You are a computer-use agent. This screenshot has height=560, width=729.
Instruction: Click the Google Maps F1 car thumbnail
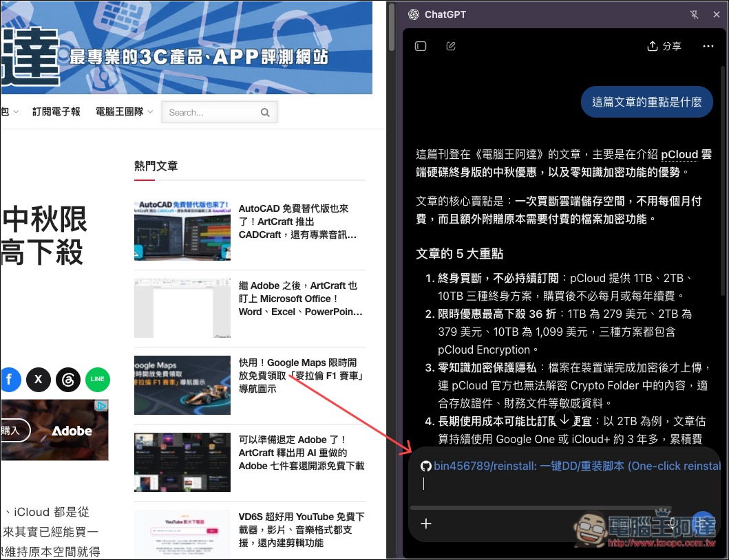point(182,385)
